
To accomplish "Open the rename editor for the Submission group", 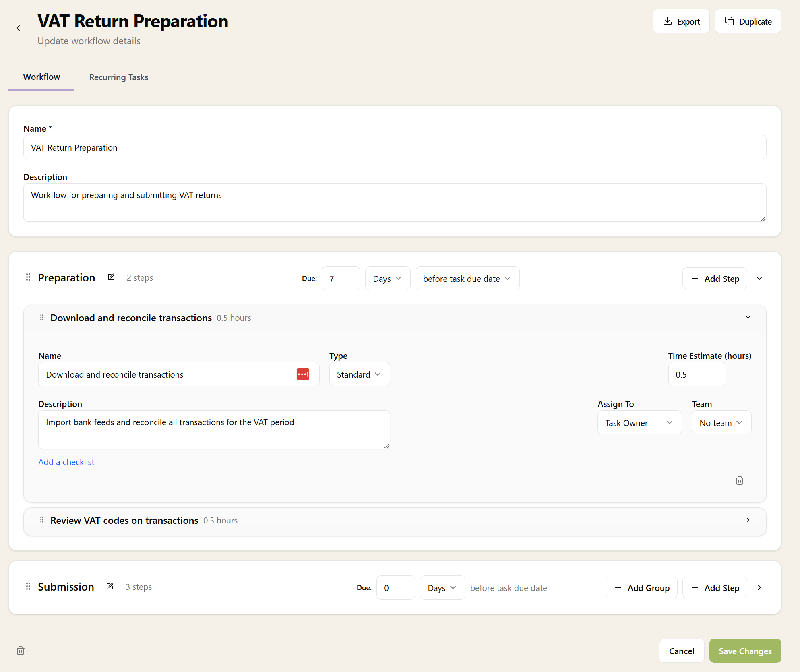I will click(110, 586).
